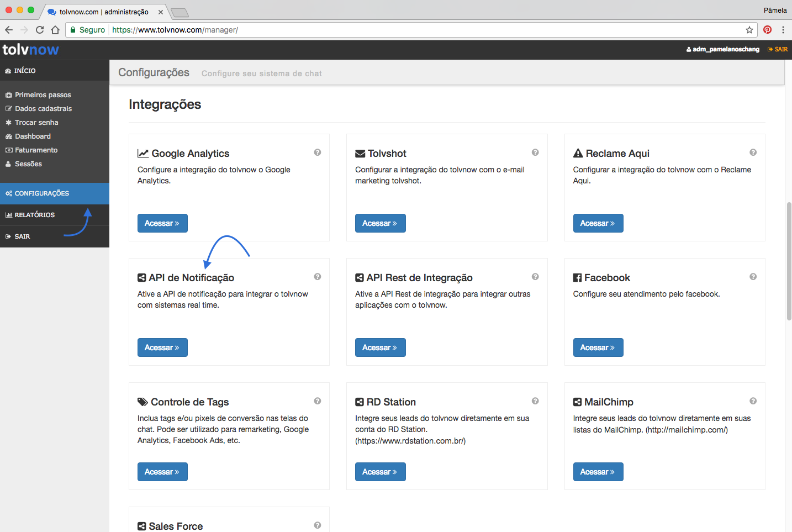Screen dimensions: 792x532
Task: Click the help icon on RD Station card
Action: pos(535,401)
